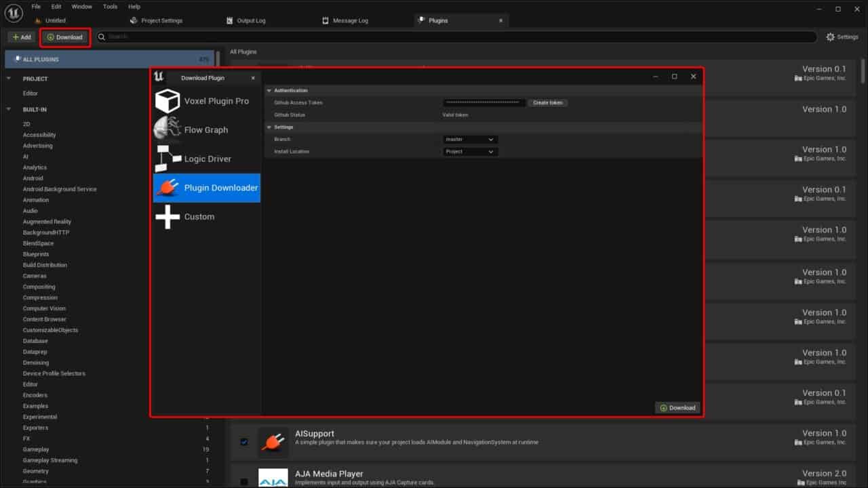Select the Content Browser category
868x488 pixels.
click(x=45, y=319)
